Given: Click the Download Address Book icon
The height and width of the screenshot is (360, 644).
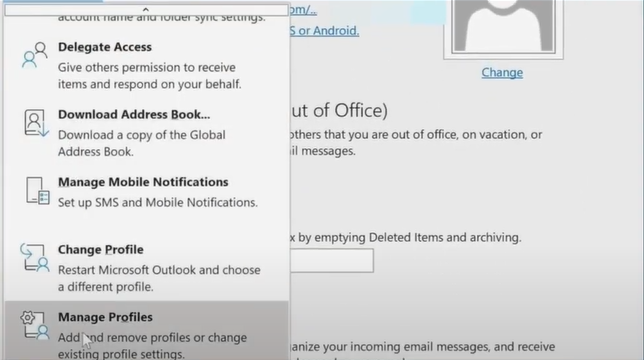Looking at the screenshot, I should click(x=36, y=123).
